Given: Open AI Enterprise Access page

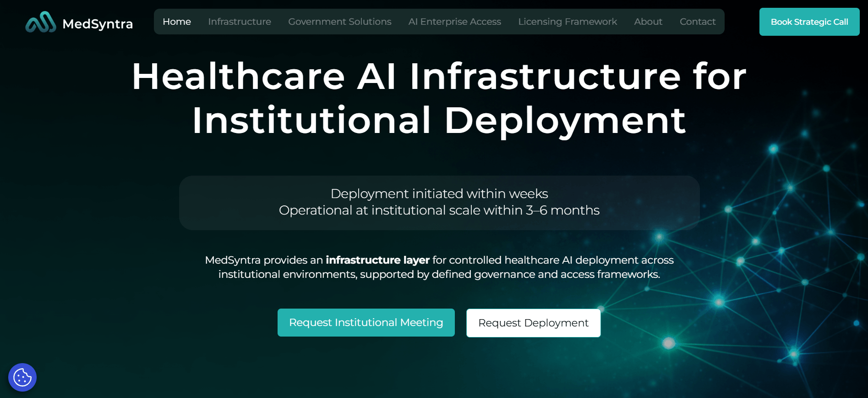Looking at the screenshot, I should pyautogui.click(x=455, y=22).
